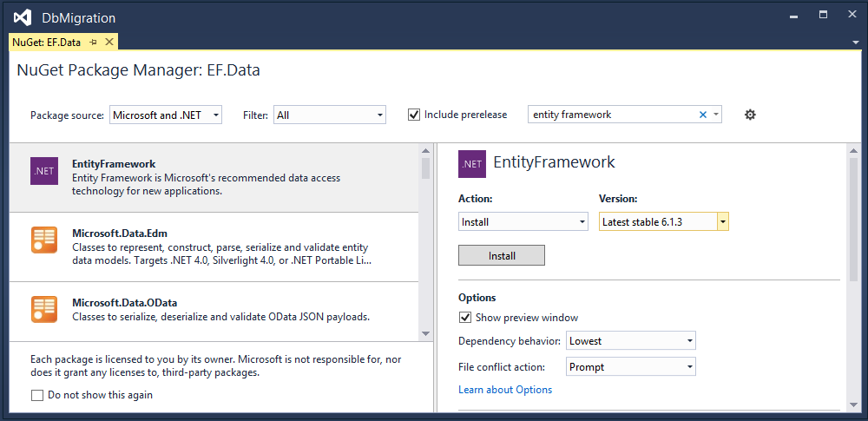Viewport: 868px width, 421px height.
Task: Open the Dependency behavior dropdown
Action: (x=630, y=340)
